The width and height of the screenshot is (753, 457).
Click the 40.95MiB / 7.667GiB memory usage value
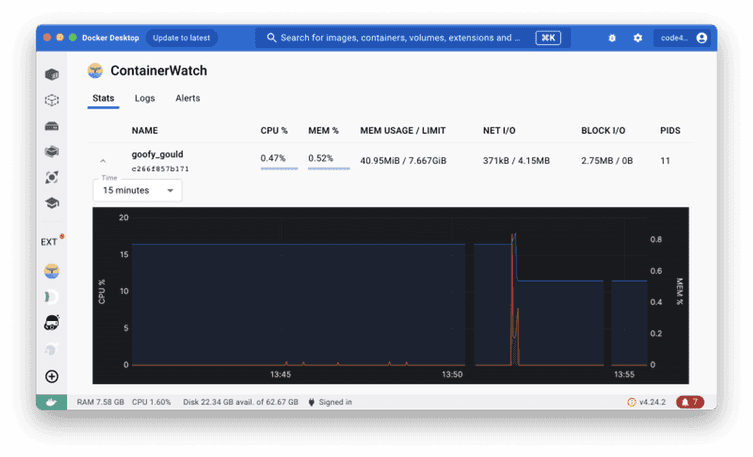click(403, 161)
